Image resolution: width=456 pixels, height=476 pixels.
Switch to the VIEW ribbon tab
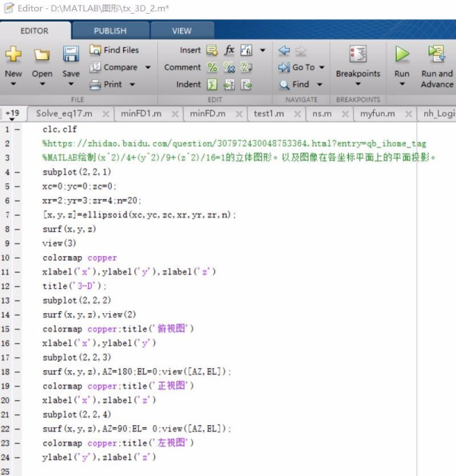pyautogui.click(x=182, y=30)
